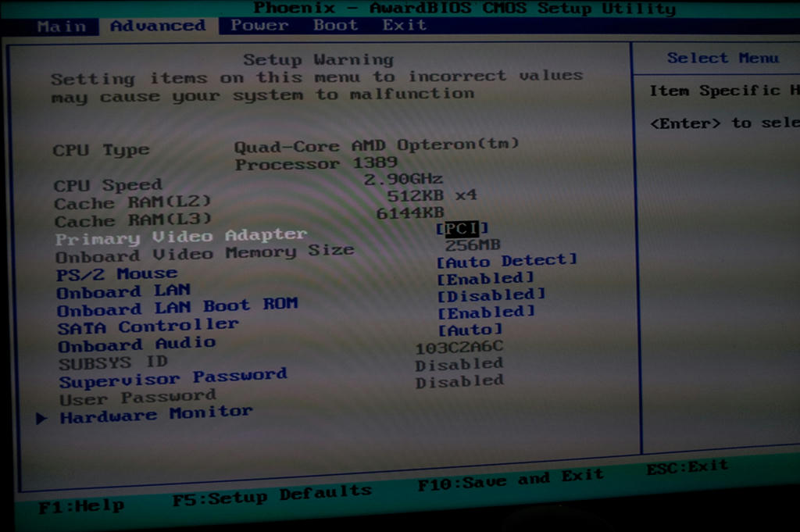800x532 pixels.
Task: Select the PS/2 Mouse setting label
Action: (117, 274)
